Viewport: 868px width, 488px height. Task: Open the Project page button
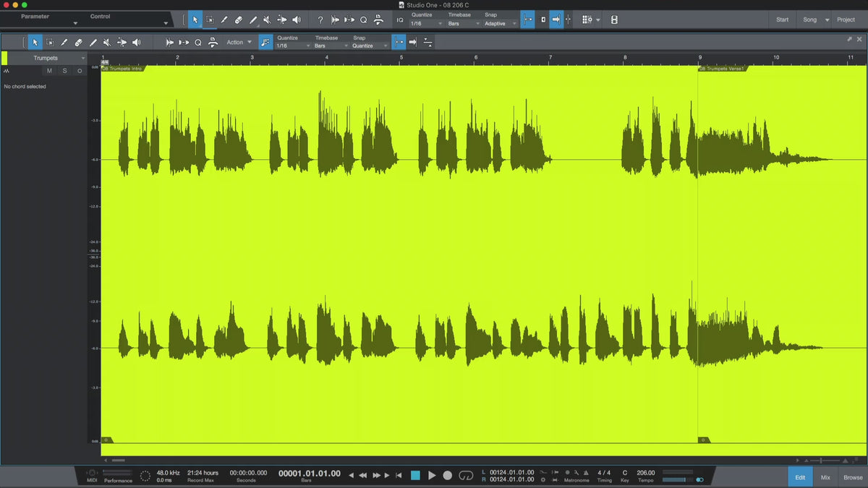coord(846,20)
